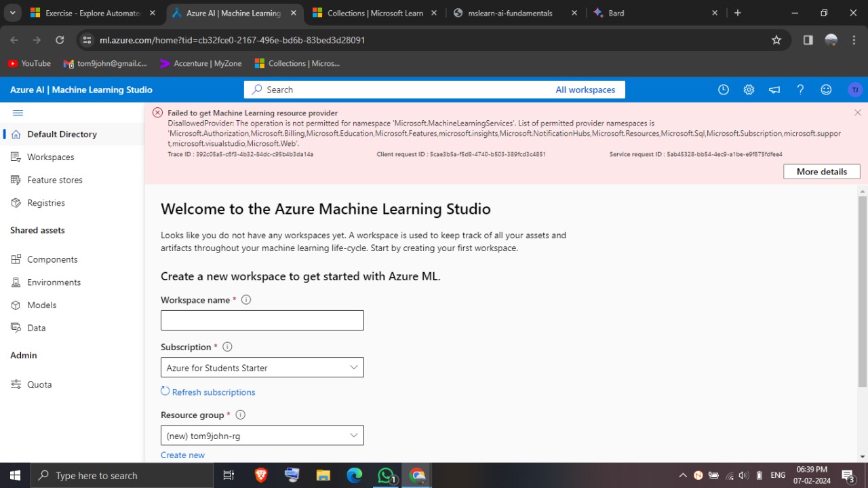Open the YouTube bookmark

29,63
